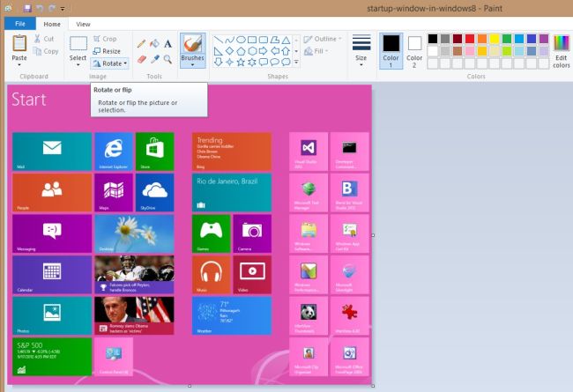Expand the Select dropdown arrow

78,65
